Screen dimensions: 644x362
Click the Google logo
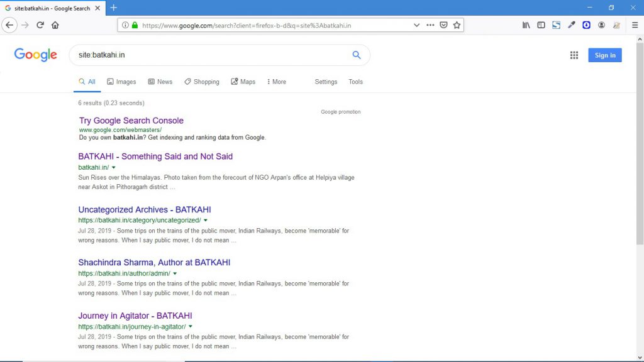[x=35, y=55]
